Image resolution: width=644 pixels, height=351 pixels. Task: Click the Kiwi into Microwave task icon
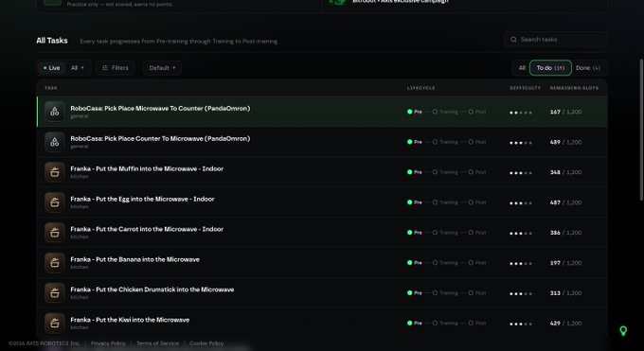pyautogui.click(x=55, y=323)
